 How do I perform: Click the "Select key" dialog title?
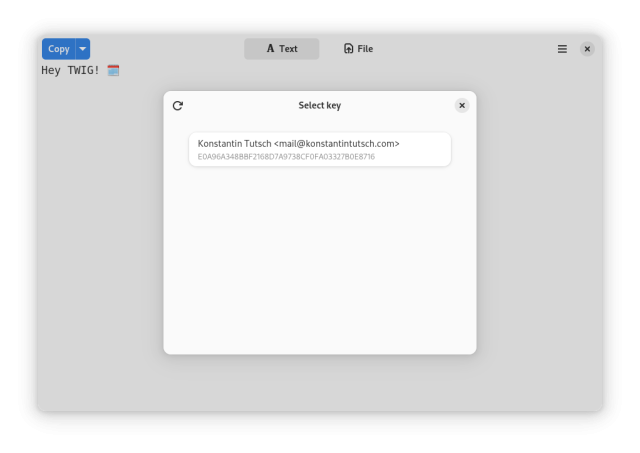point(319,105)
